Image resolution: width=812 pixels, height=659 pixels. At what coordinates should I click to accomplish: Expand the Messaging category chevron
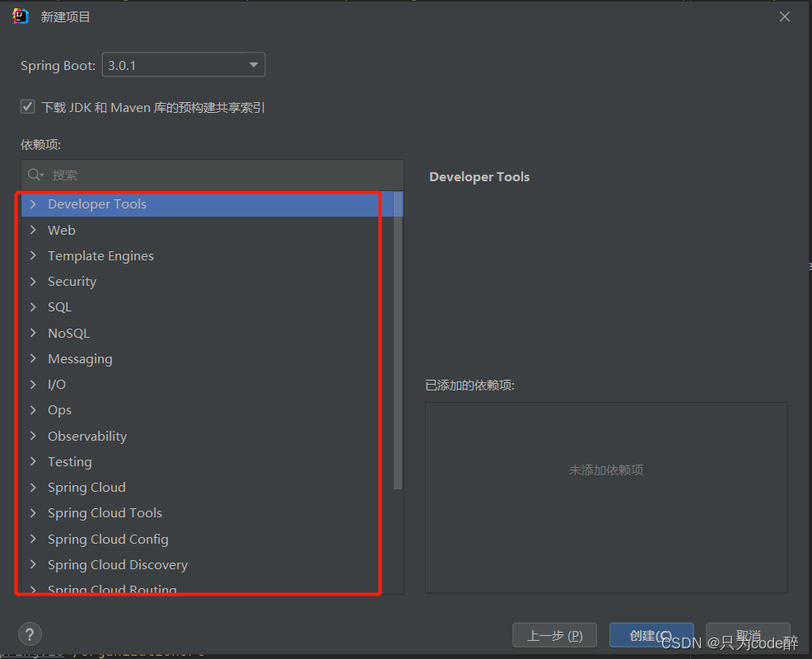33,358
